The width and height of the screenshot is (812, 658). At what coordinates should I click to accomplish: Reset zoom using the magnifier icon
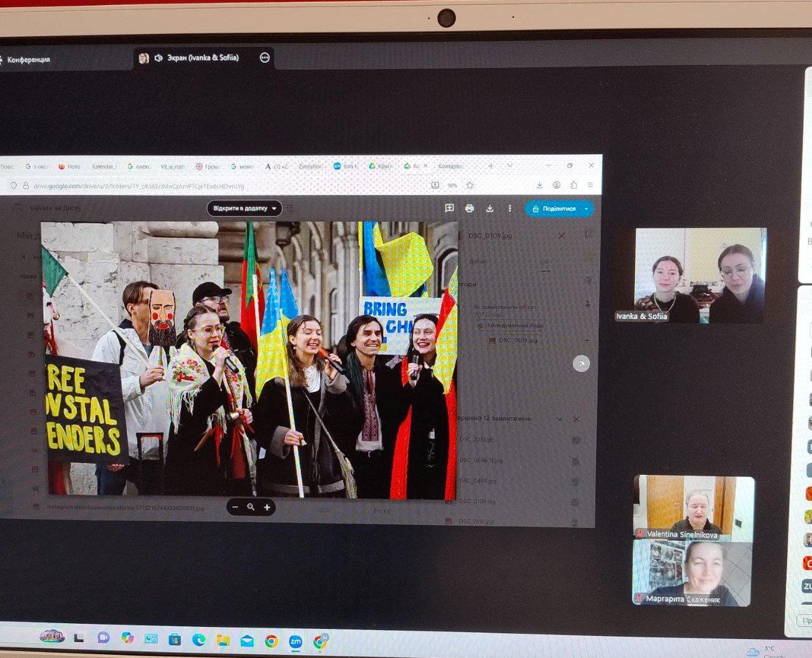[x=251, y=507]
